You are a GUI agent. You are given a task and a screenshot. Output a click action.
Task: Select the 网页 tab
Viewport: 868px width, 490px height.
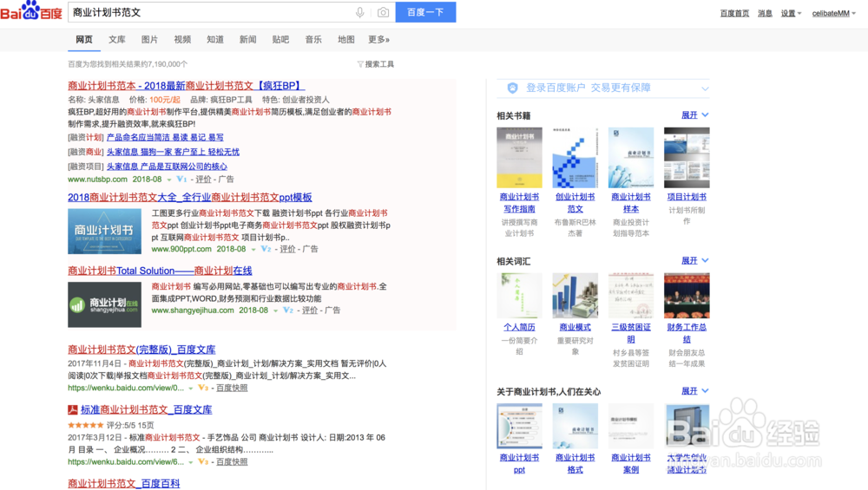[x=84, y=40]
